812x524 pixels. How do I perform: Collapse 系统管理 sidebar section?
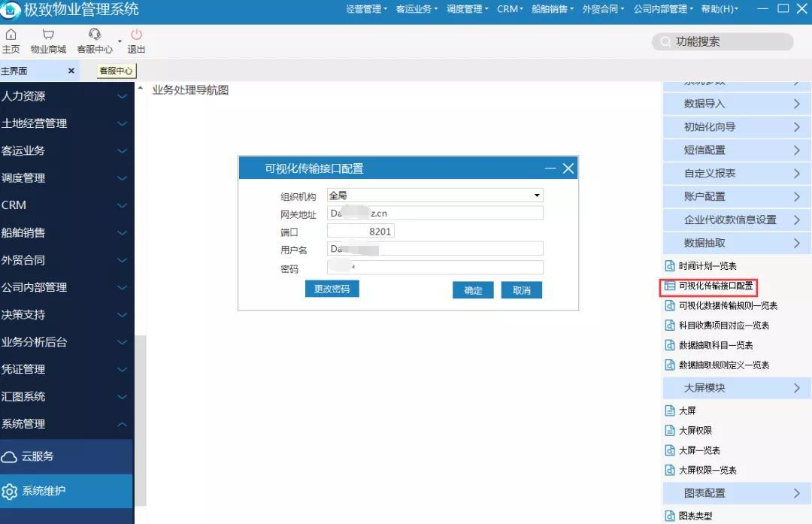coord(66,424)
